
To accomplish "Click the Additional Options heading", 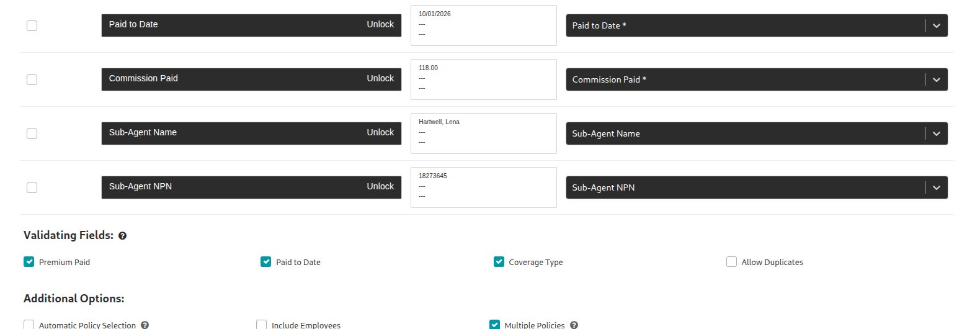I will click(74, 299).
